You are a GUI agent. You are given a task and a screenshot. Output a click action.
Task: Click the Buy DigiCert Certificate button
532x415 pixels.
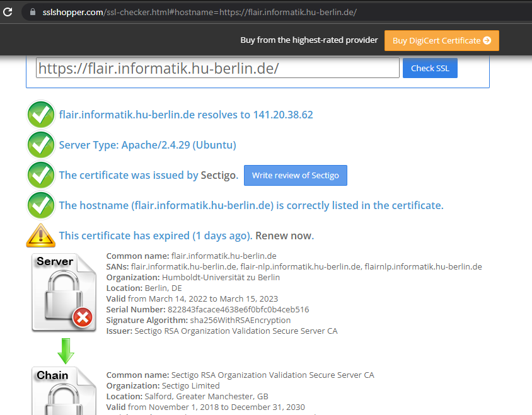[441, 40]
